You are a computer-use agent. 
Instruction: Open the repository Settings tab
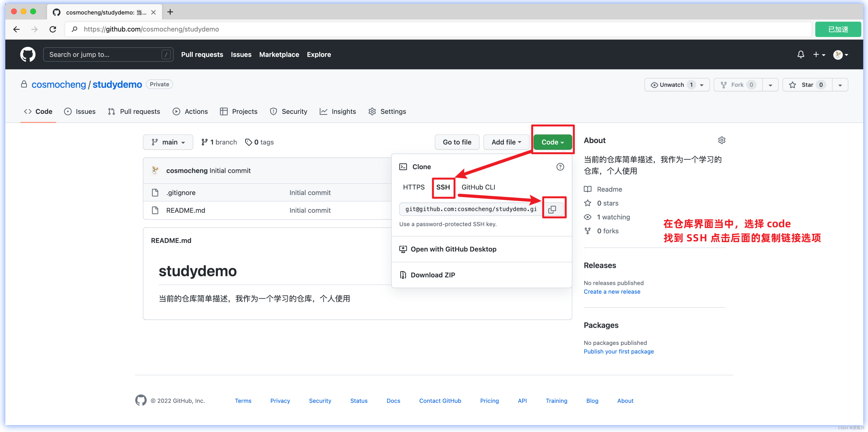(387, 111)
